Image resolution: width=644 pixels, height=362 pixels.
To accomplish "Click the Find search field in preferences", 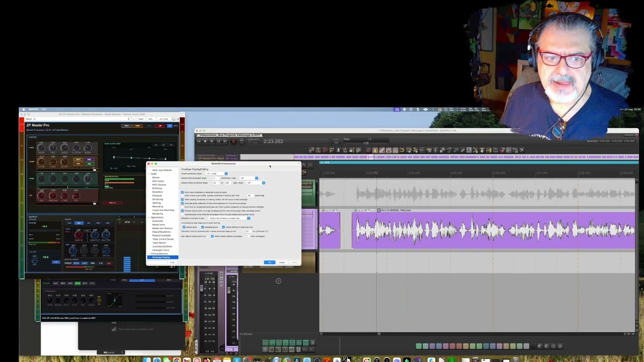I will [x=157, y=262].
